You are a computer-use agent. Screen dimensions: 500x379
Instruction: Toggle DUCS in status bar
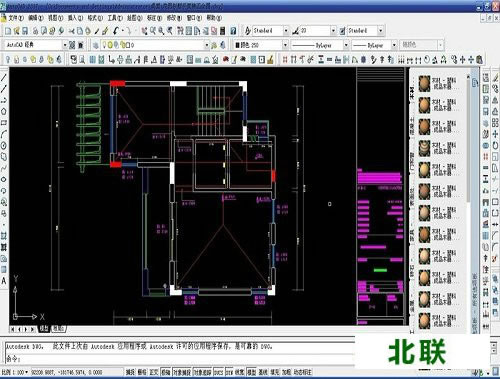[219, 372]
